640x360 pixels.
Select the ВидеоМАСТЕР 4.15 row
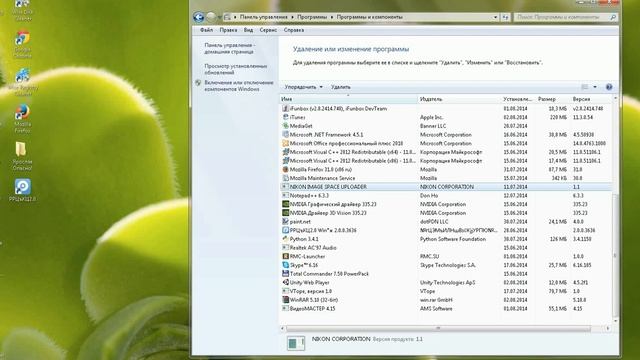446,309
